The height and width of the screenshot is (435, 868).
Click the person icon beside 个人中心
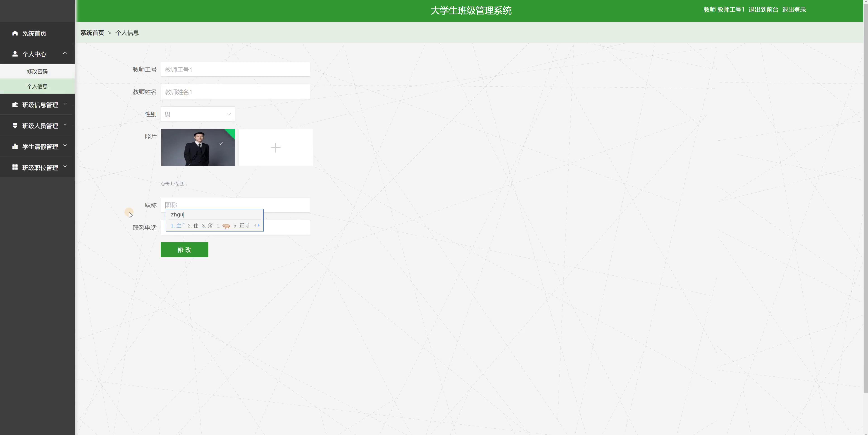(15, 54)
